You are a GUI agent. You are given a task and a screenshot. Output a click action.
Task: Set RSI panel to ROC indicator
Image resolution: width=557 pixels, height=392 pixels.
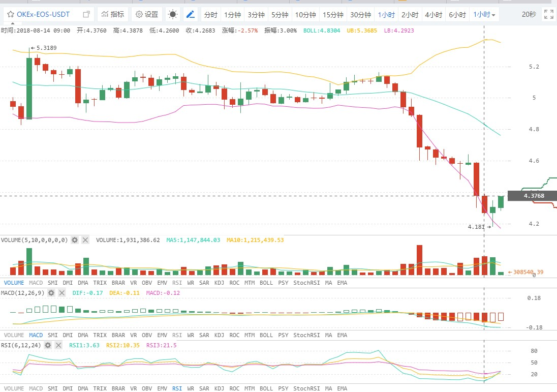point(234,388)
